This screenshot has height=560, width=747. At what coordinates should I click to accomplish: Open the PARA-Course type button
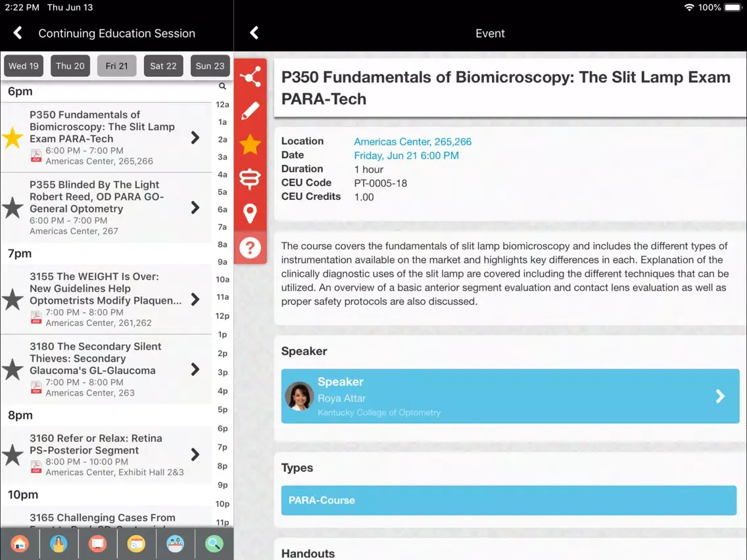click(509, 500)
